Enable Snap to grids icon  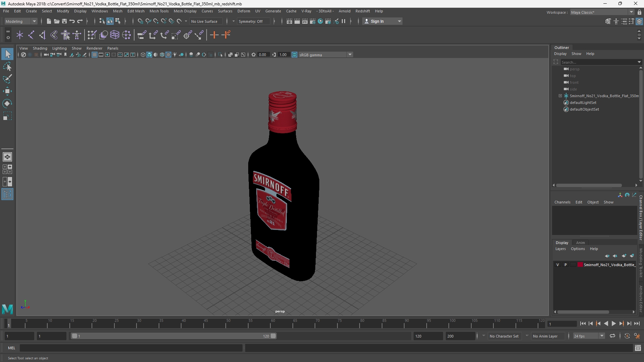click(x=140, y=21)
